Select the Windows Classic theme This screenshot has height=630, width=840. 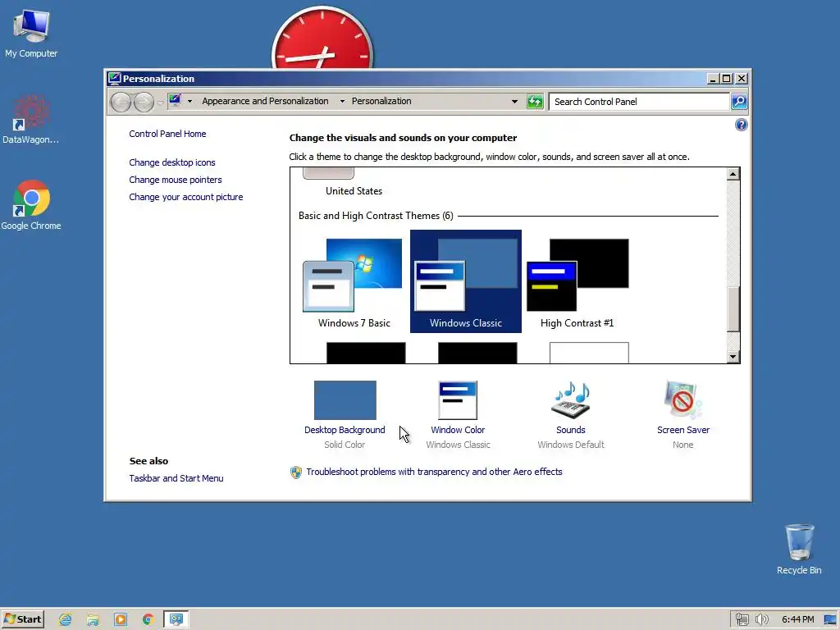(466, 281)
